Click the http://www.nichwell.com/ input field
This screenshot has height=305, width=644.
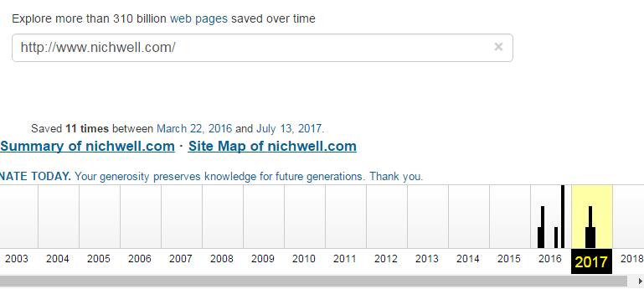point(262,48)
